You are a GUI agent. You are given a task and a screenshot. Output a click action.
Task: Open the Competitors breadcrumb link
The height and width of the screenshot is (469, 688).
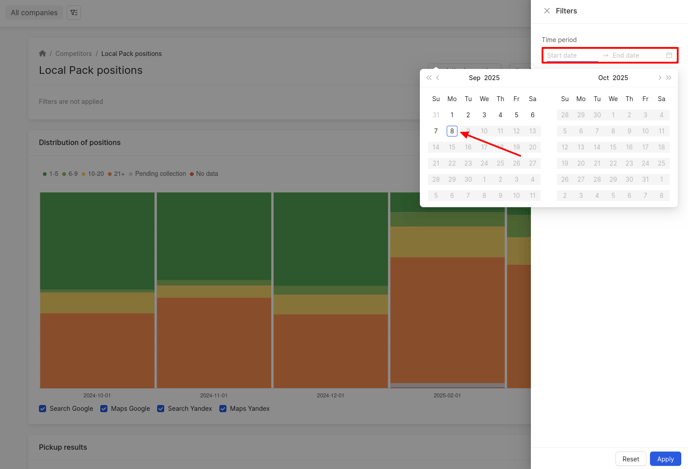(74, 54)
